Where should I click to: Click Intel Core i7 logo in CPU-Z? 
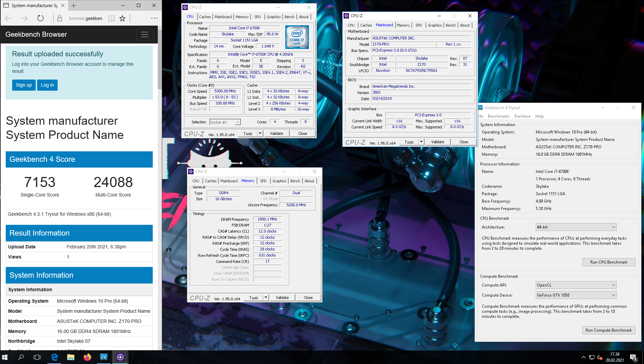297,37
